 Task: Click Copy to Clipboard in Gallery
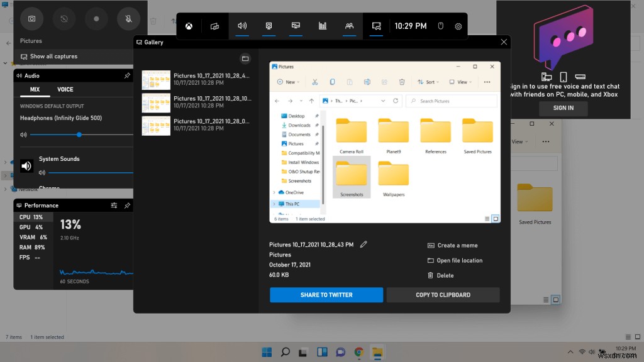click(443, 294)
